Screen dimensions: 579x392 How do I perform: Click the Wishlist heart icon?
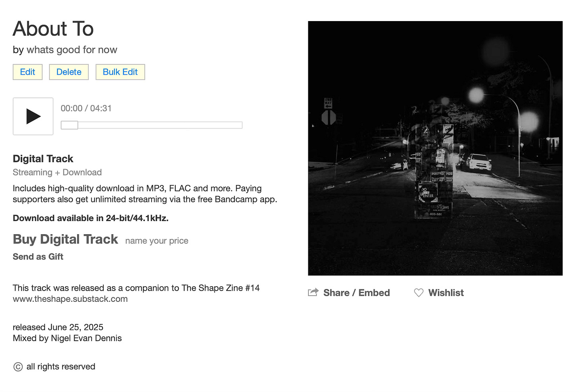click(x=419, y=293)
